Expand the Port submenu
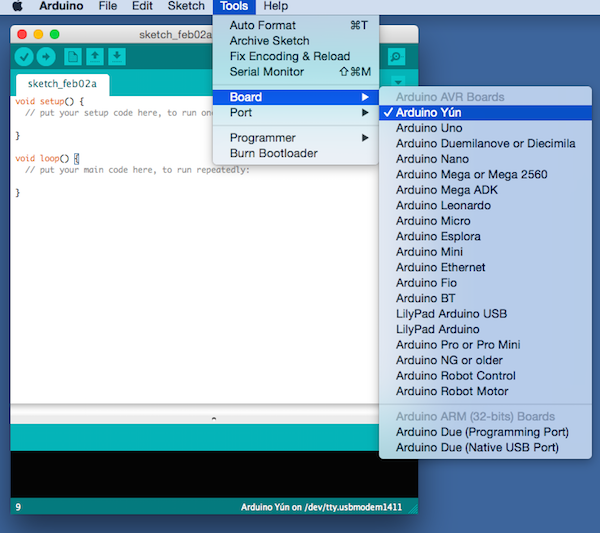This screenshot has width=600, height=533. pyautogui.click(x=296, y=113)
